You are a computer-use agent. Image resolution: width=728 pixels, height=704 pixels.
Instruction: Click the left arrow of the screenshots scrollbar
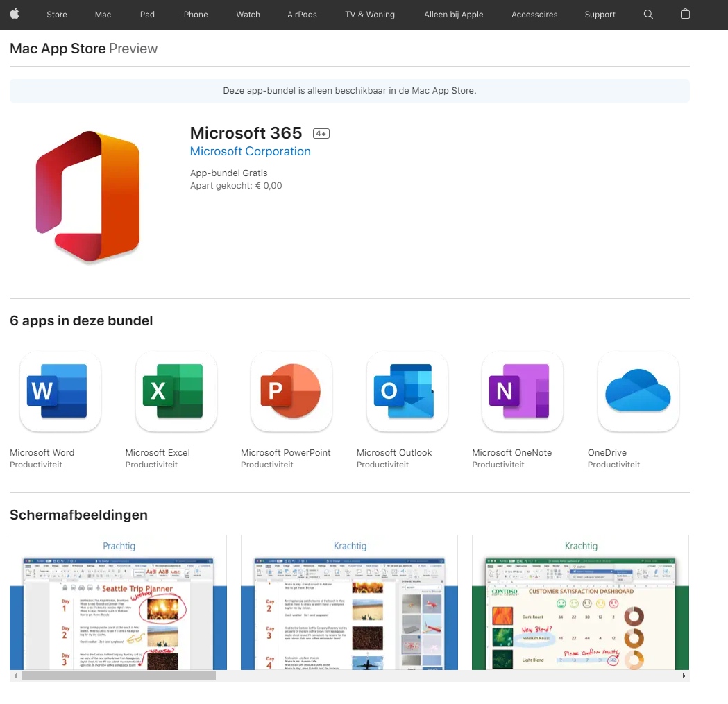click(x=15, y=676)
